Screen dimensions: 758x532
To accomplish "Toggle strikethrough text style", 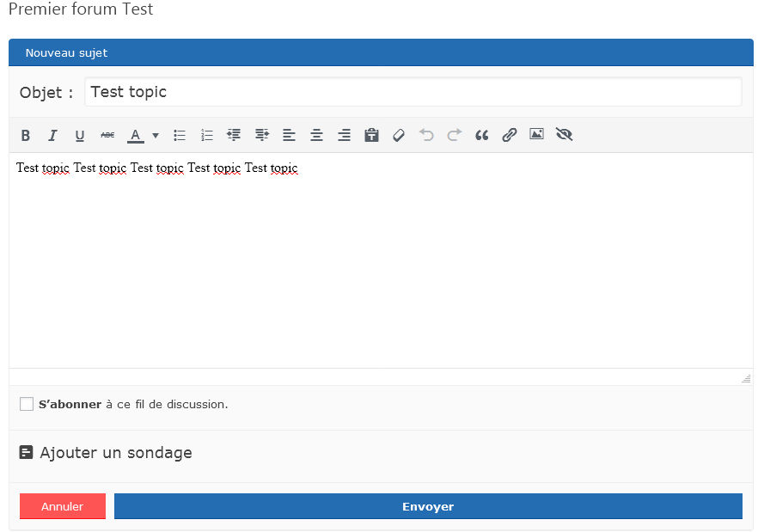I will 107,135.
